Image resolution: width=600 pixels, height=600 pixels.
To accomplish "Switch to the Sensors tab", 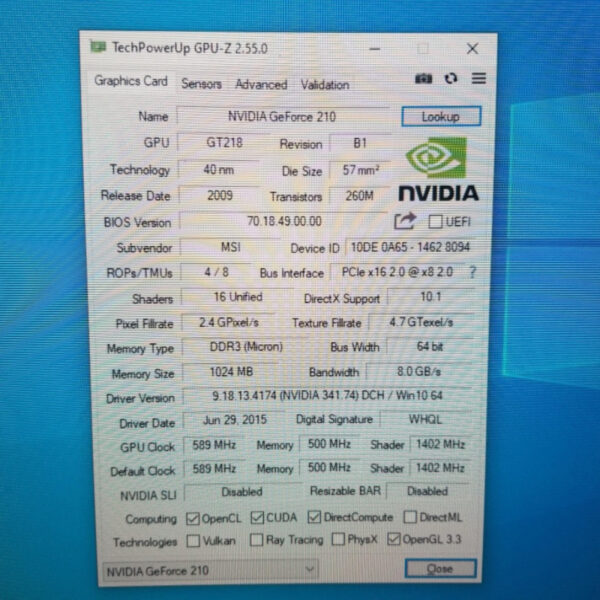I will tap(201, 84).
